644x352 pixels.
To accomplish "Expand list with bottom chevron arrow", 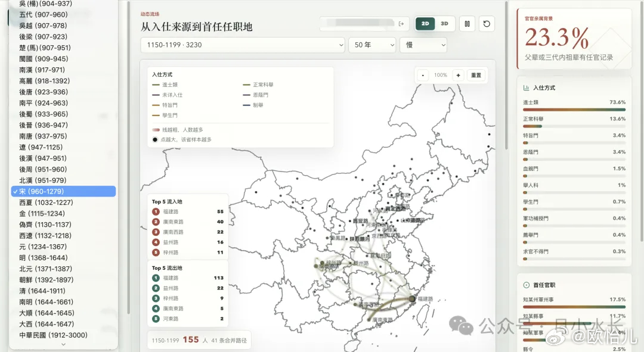I will click(63, 345).
